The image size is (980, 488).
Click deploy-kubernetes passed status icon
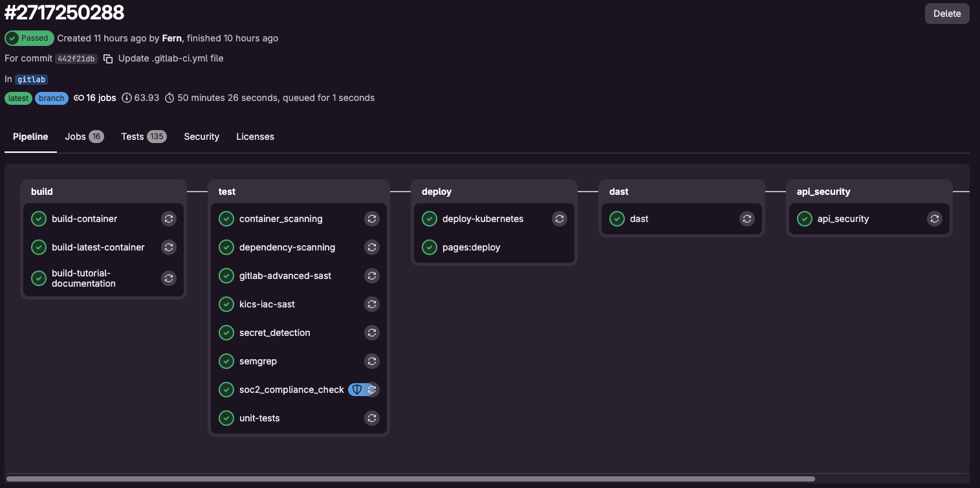coord(430,219)
